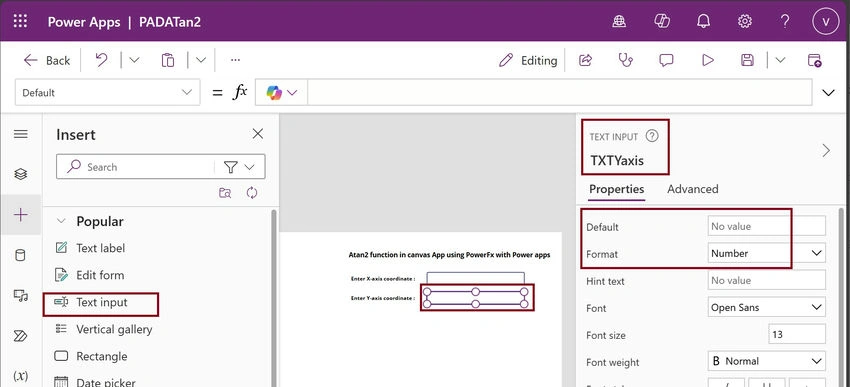
Task: Open the Data pane cylinder icon
Action: click(21, 255)
